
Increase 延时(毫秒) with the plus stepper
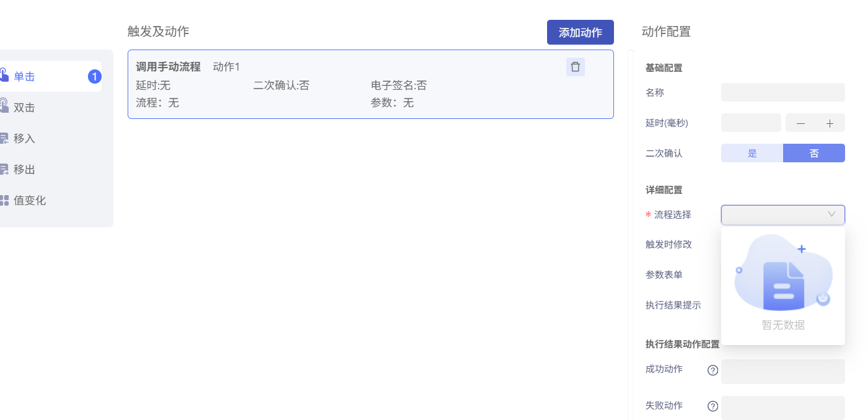click(x=831, y=123)
